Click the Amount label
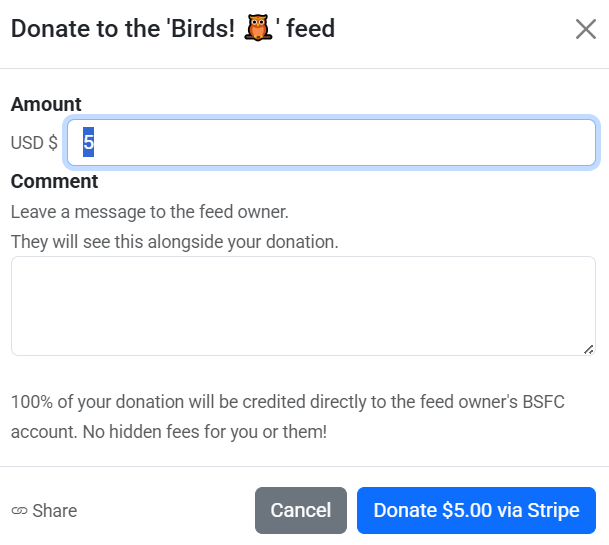Screen dimensions: 609x545 click(x=46, y=104)
